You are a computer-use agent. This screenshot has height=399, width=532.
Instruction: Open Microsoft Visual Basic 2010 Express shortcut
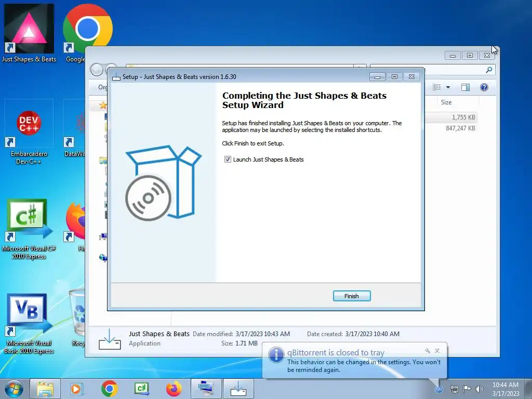[29, 324]
